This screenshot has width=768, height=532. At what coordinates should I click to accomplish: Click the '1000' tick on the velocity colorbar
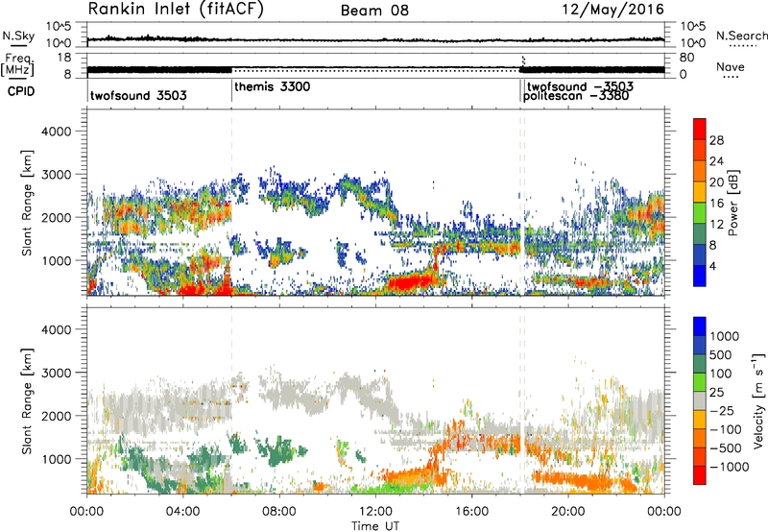click(x=725, y=336)
